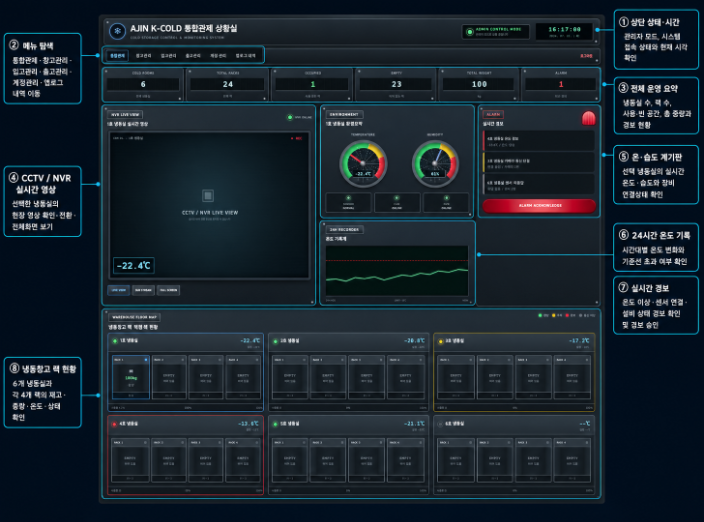Select Rack 1 in room 6 (6호 냉동실)

click(455, 461)
